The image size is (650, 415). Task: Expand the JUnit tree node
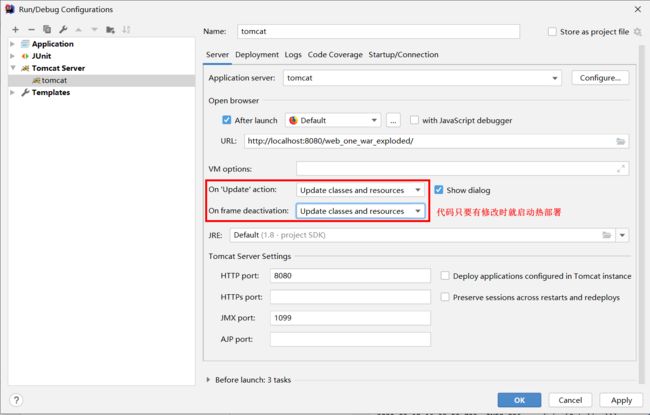12,56
